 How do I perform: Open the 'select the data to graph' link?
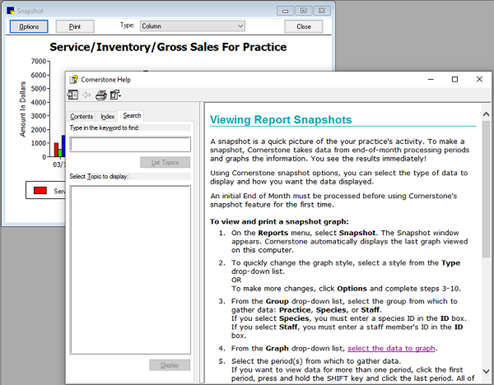391,348
